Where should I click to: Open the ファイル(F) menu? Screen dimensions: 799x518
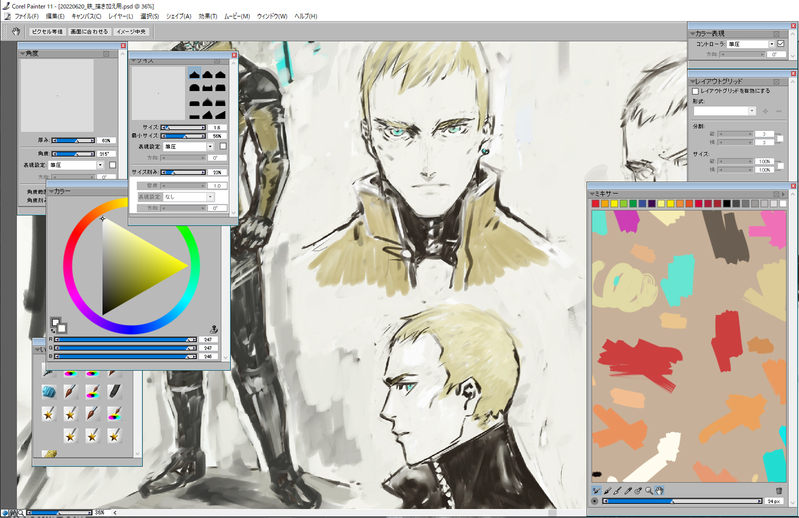click(26, 16)
